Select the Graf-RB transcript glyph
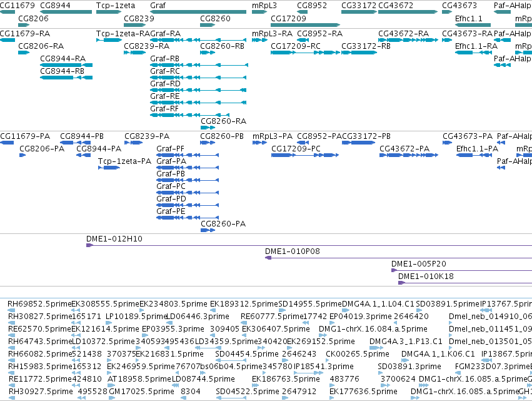 point(199,65)
